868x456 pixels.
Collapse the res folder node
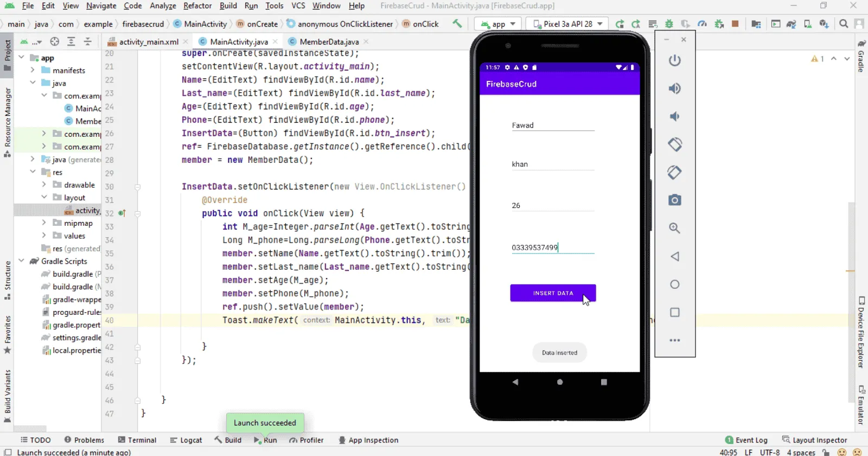33,172
